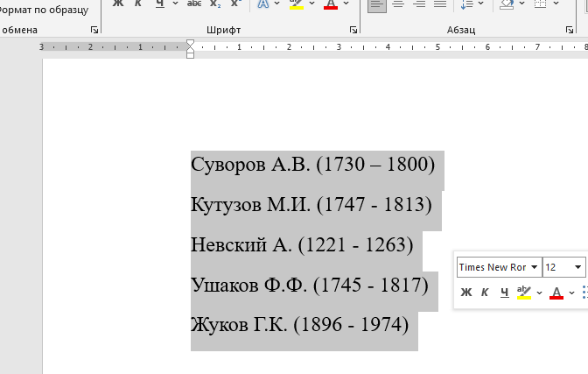Toggle Underline (Ч) in the mini toolbar
Image resolution: width=588 pixels, height=374 pixels.
[x=505, y=293]
